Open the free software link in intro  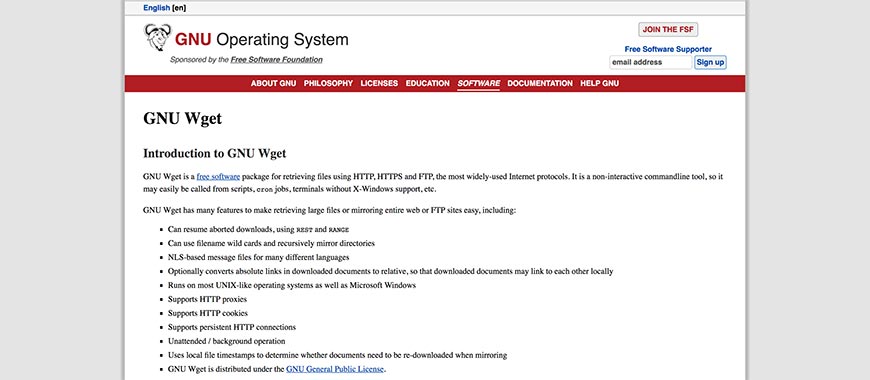click(218, 177)
